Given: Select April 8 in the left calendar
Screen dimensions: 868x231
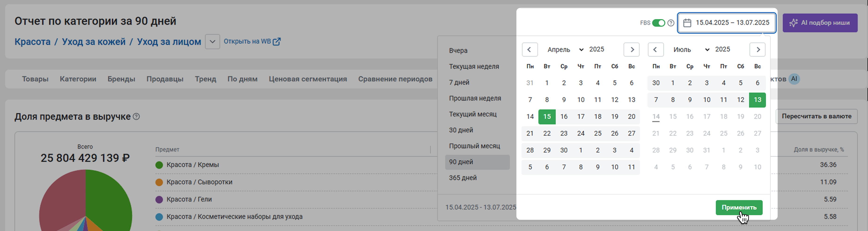Looking at the screenshot, I should (x=547, y=100).
